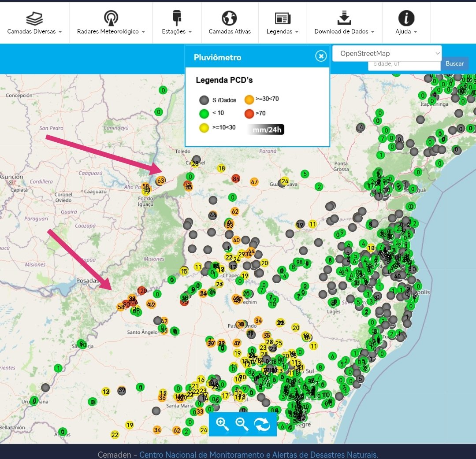Expand the Estações dropdown arrow

190,32
